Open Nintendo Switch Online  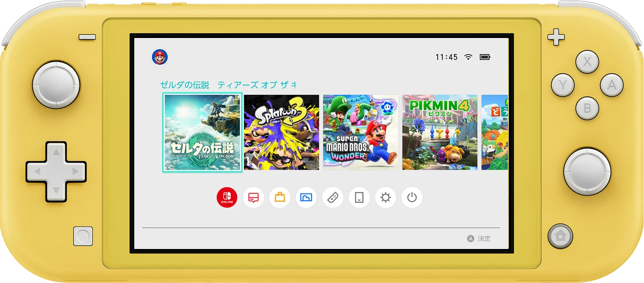(227, 198)
